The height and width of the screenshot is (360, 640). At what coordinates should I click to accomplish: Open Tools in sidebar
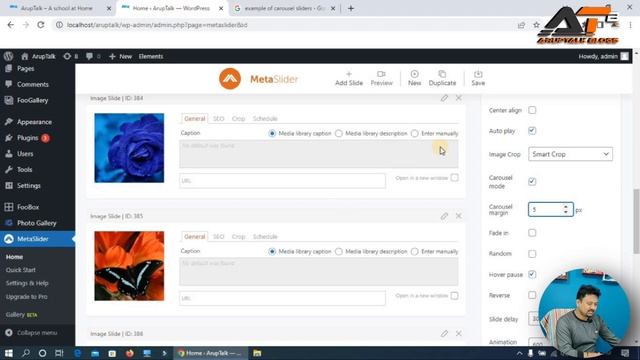[24, 169]
